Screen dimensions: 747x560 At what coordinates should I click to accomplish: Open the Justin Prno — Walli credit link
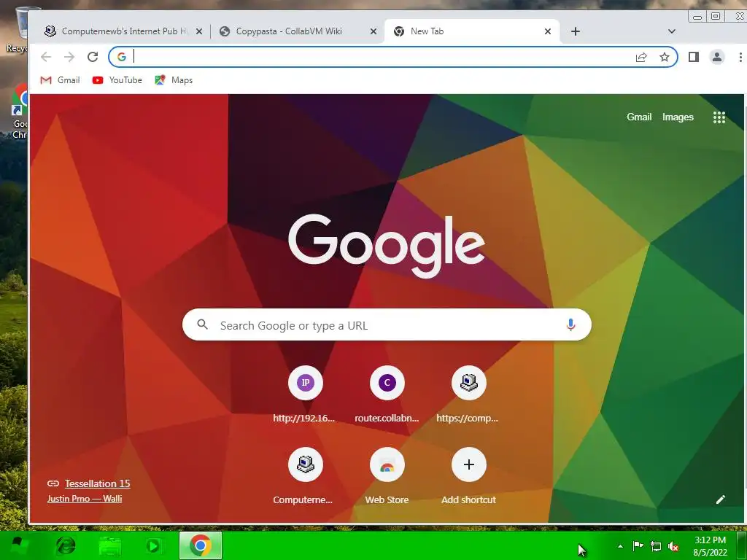pos(85,499)
